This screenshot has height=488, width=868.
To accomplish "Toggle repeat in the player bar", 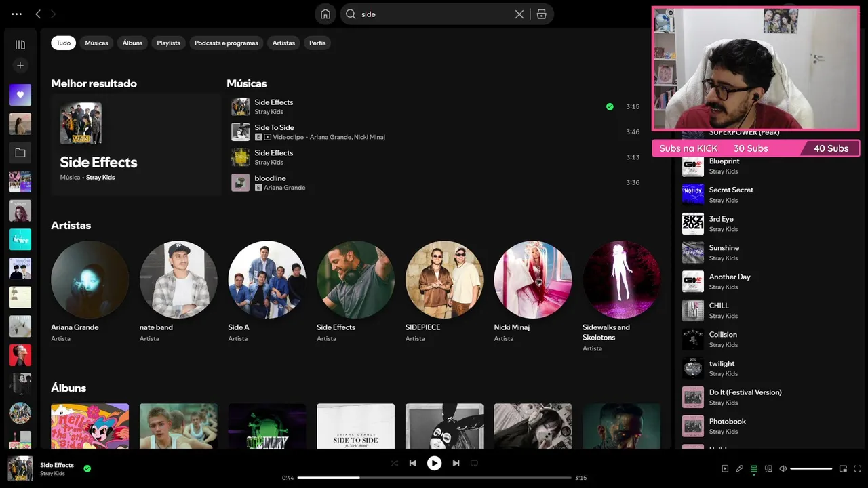I will pyautogui.click(x=475, y=463).
